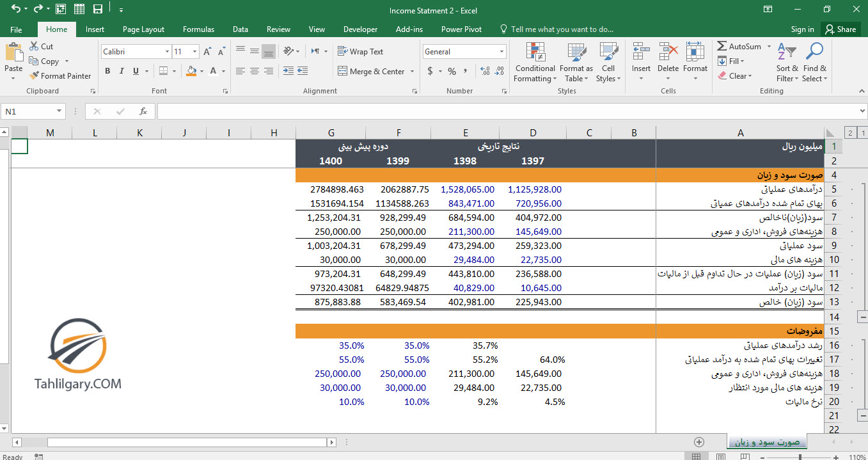Open Conditional Formatting
Screen dimensions: 868x460
point(535,63)
